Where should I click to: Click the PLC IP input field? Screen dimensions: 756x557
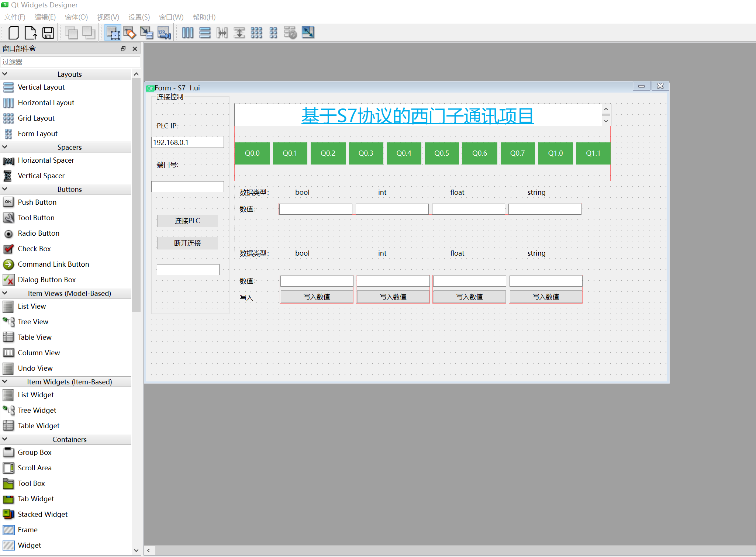[187, 142]
